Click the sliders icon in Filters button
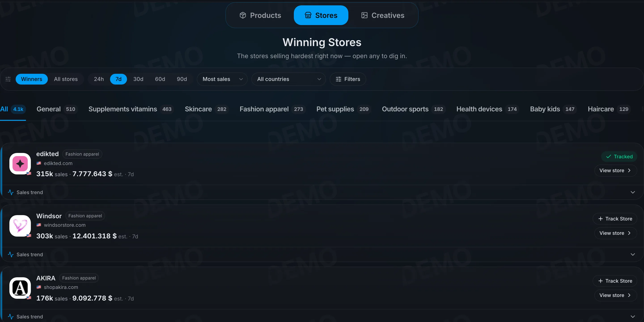This screenshot has height=322, width=644. click(339, 79)
